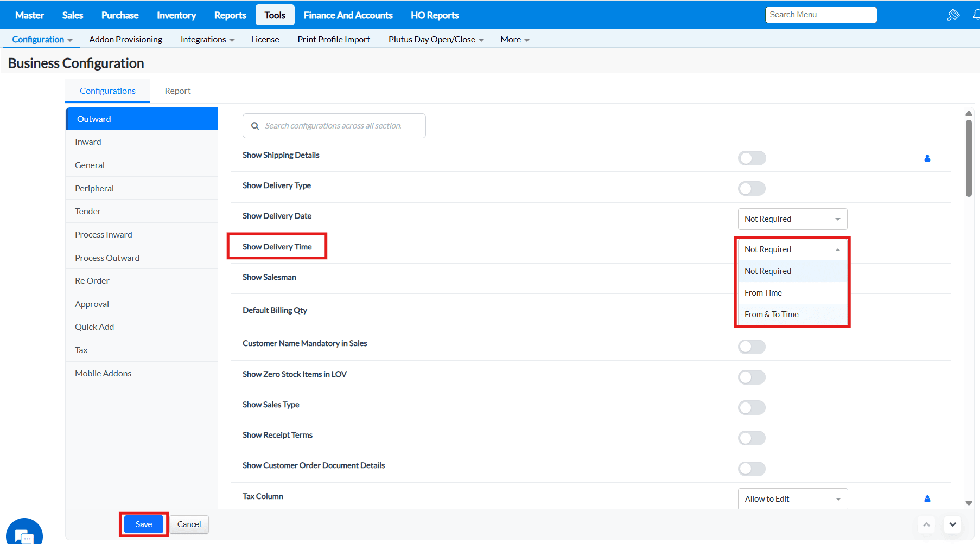Click user icon beside Show Shipping Details

tap(927, 158)
